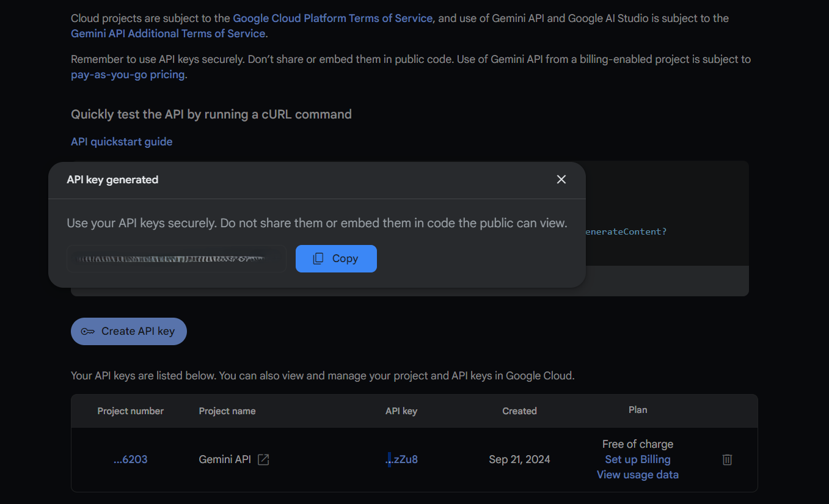
Task: Select the Plan column header
Action: (x=637, y=409)
